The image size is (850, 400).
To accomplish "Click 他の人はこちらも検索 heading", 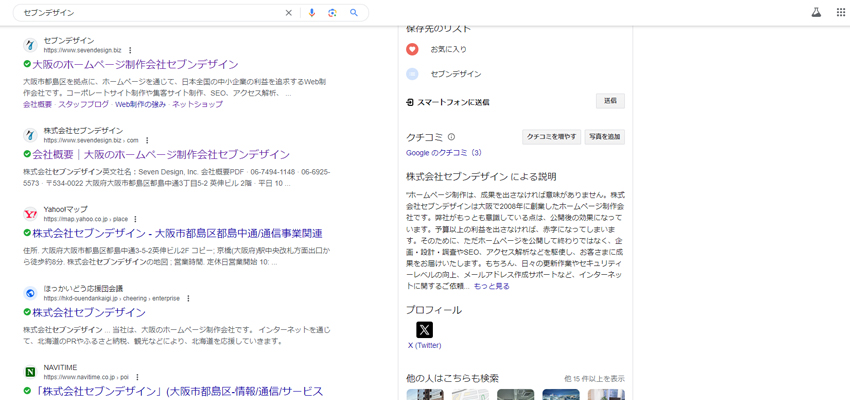I will 452,378.
